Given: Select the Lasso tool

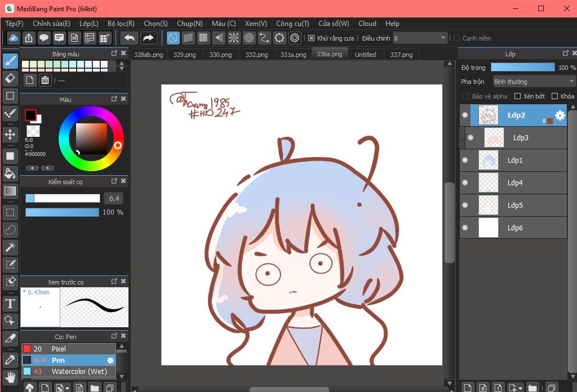Looking at the screenshot, I should pos(10,230).
